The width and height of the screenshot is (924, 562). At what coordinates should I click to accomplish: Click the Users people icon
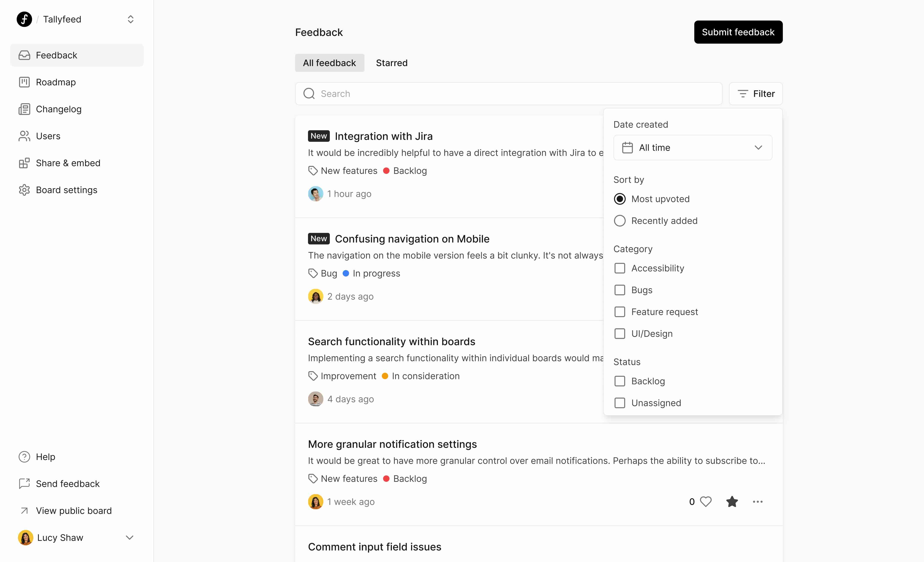pyautogui.click(x=24, y=136)
